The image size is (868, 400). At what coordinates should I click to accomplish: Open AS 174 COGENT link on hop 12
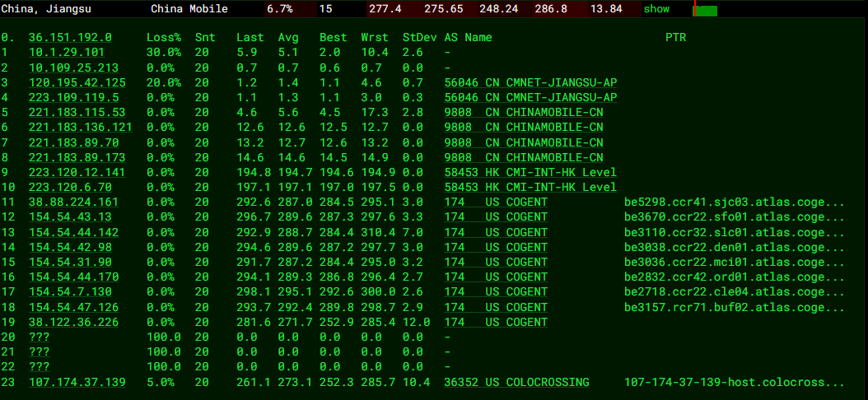(496, 216)
